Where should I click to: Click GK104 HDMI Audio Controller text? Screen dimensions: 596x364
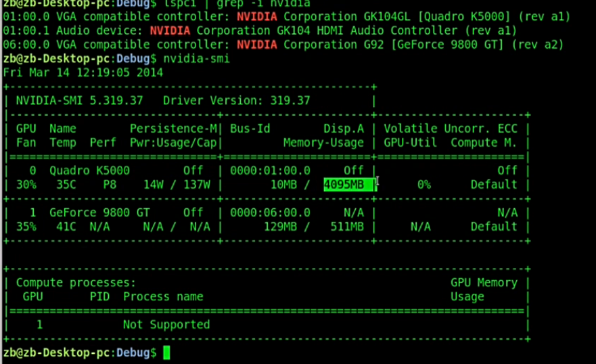pos(367,30)
